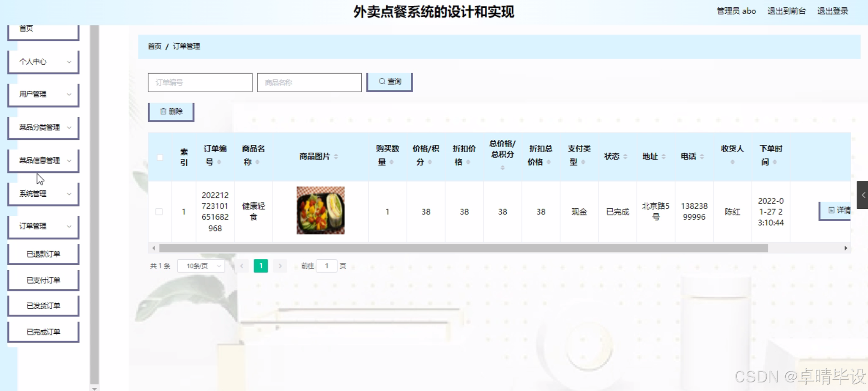868x391 pixels.
Task: Click the 已完成 status cell
Action: click(618, 212)
